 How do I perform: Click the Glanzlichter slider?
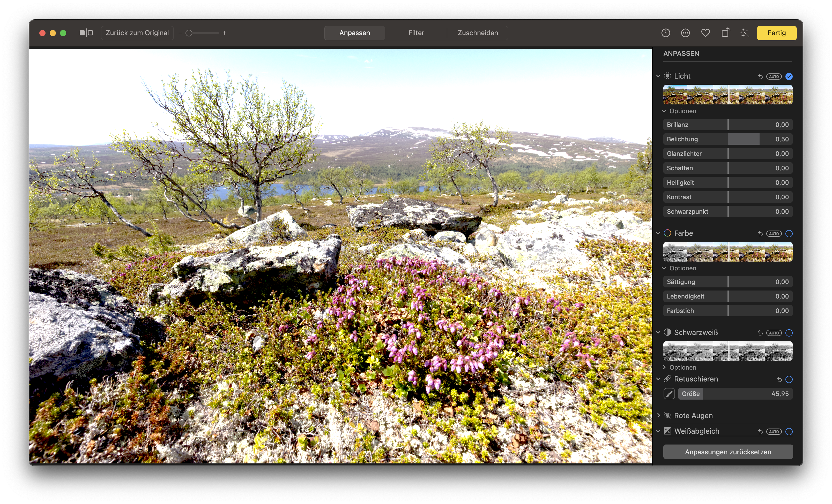pos(728,154)
